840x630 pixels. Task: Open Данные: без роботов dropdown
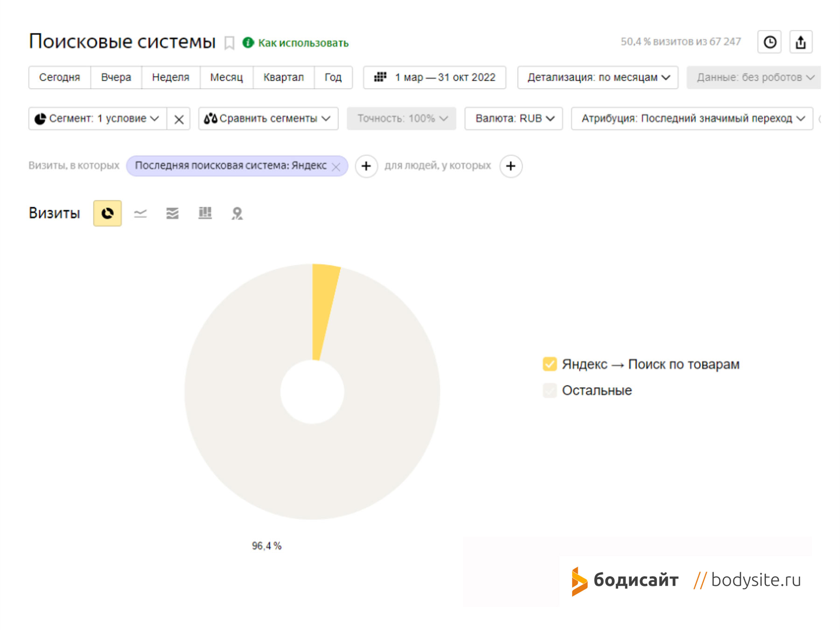(754, 77)
